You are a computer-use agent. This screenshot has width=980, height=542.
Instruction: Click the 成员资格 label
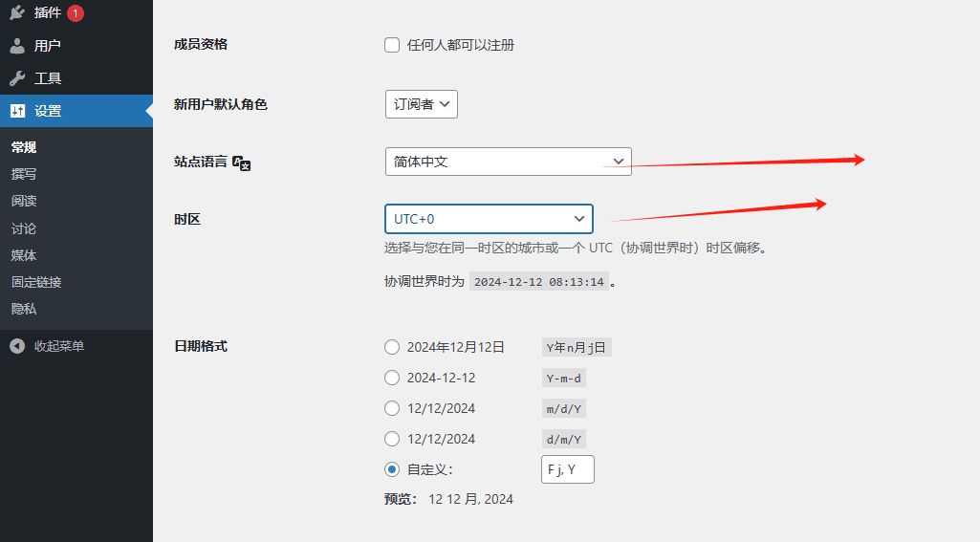[201, 44]
